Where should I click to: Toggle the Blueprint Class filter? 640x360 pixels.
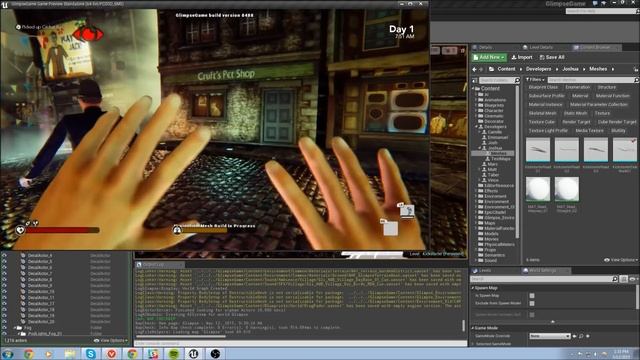click(x=543, y=87)
